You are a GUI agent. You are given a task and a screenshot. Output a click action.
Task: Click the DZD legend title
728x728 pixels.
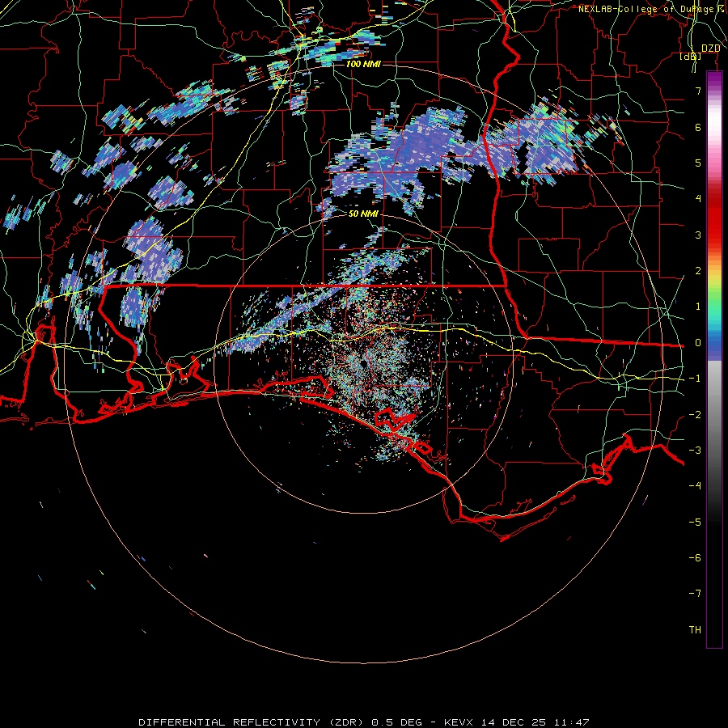710,49
